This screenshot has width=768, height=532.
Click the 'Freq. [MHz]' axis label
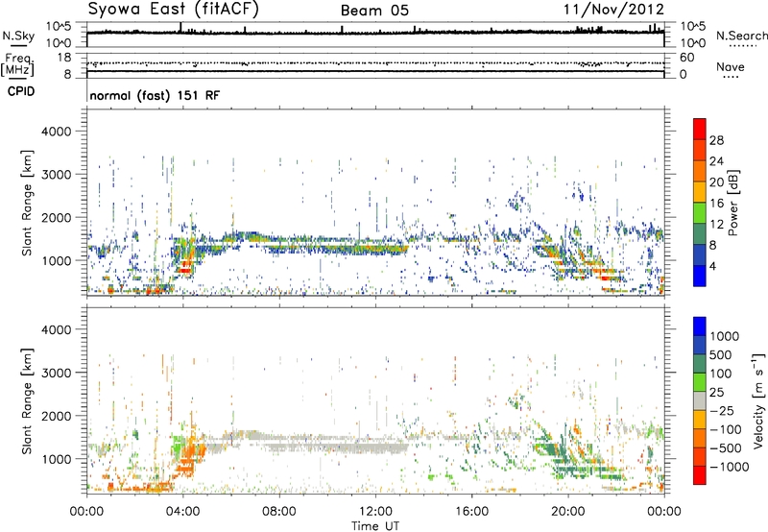[x=18, y=64]
